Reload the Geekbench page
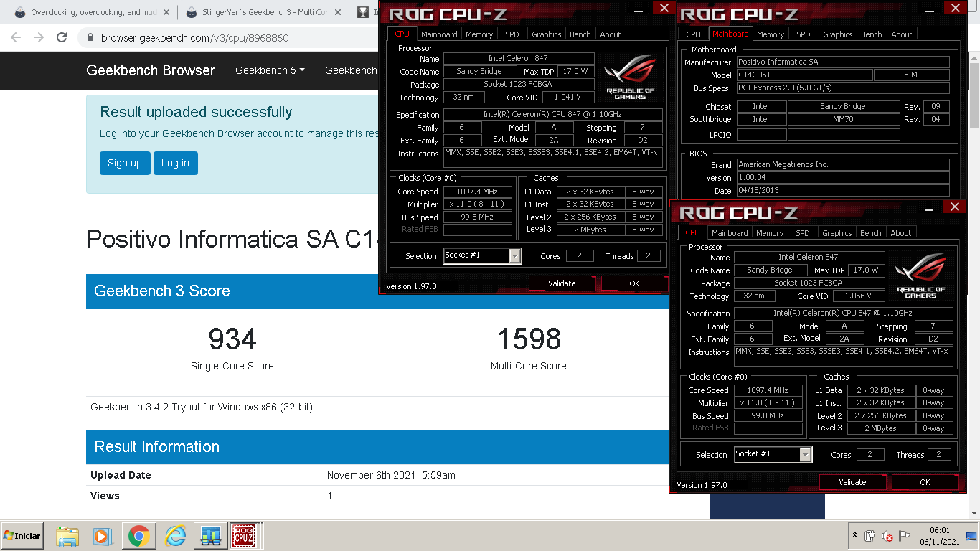This screenshot has width=980, height=551. tap(62, 37)
